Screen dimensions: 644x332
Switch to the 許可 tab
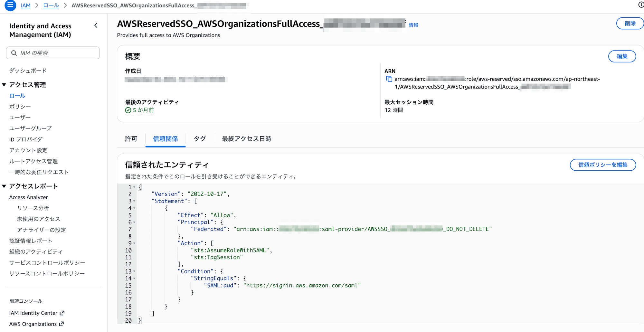pyautogui.click(x=131, y=139)
